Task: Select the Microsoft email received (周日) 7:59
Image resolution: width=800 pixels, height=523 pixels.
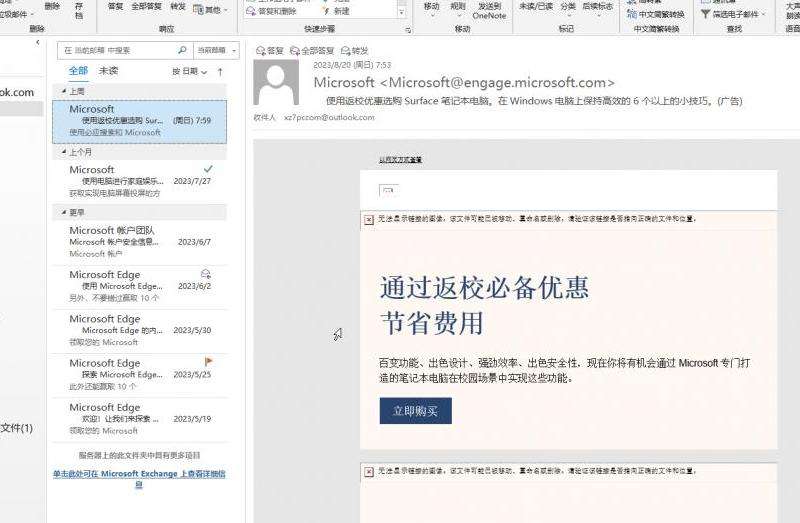Action: tap(139, 121)
